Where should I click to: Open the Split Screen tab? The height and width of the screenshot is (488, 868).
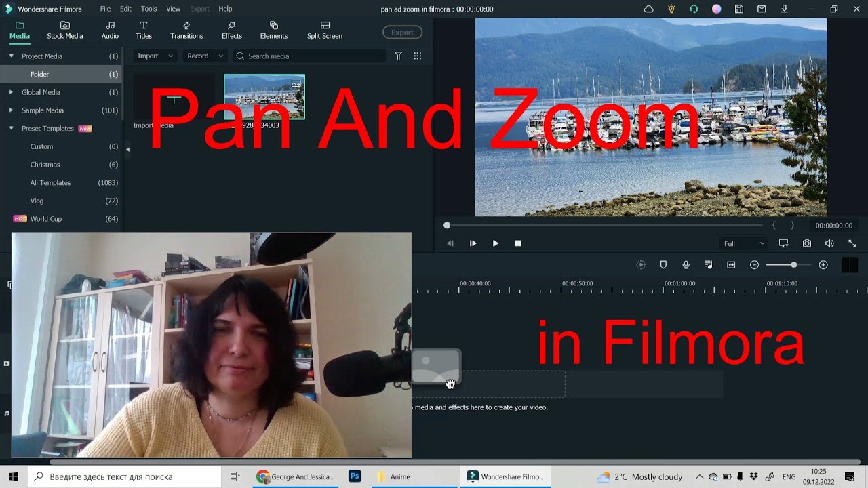pos(325,30)
